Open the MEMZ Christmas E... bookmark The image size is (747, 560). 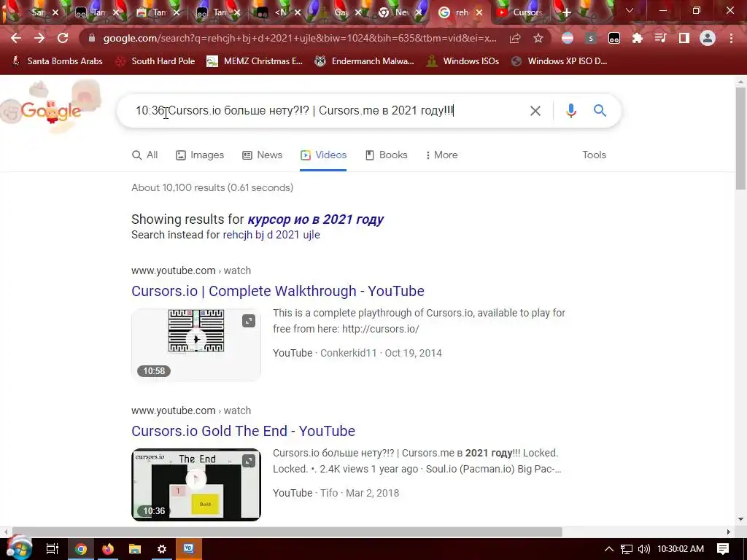point(255,61)
